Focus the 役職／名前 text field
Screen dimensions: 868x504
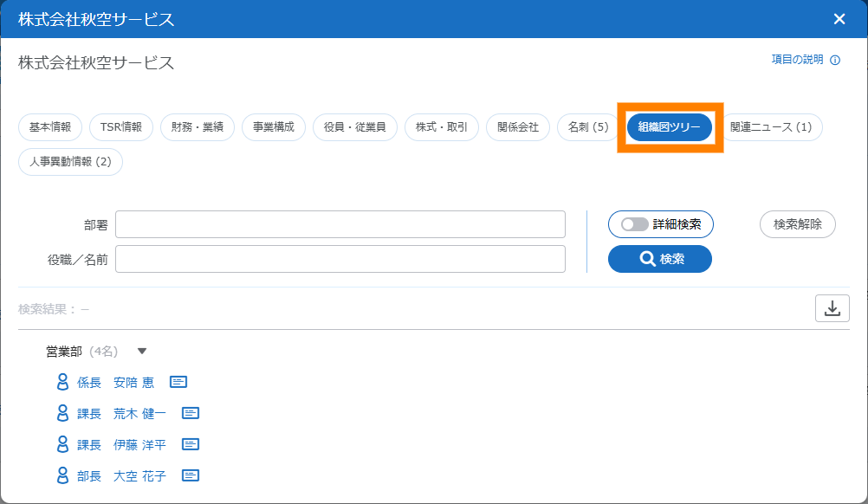point(340,259)
